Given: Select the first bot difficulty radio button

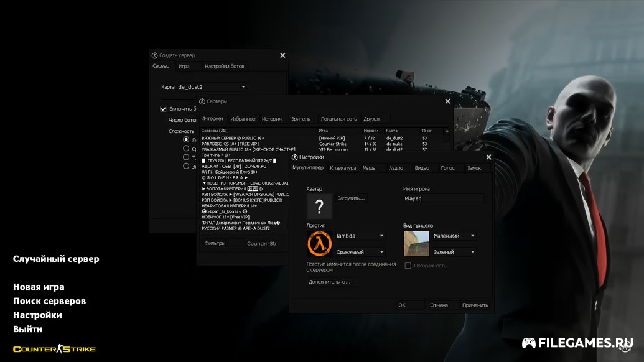Looking at the screenshot, I should pos(186,139).
